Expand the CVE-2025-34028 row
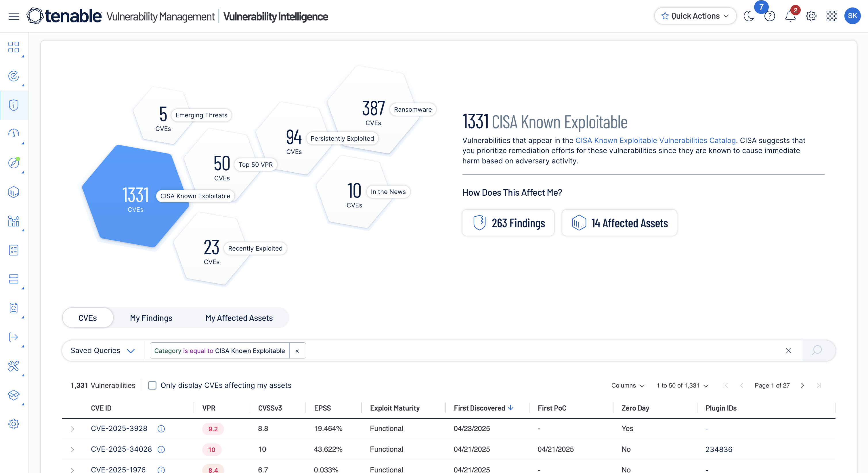868x473 pixels. click(x=72, y=449)
